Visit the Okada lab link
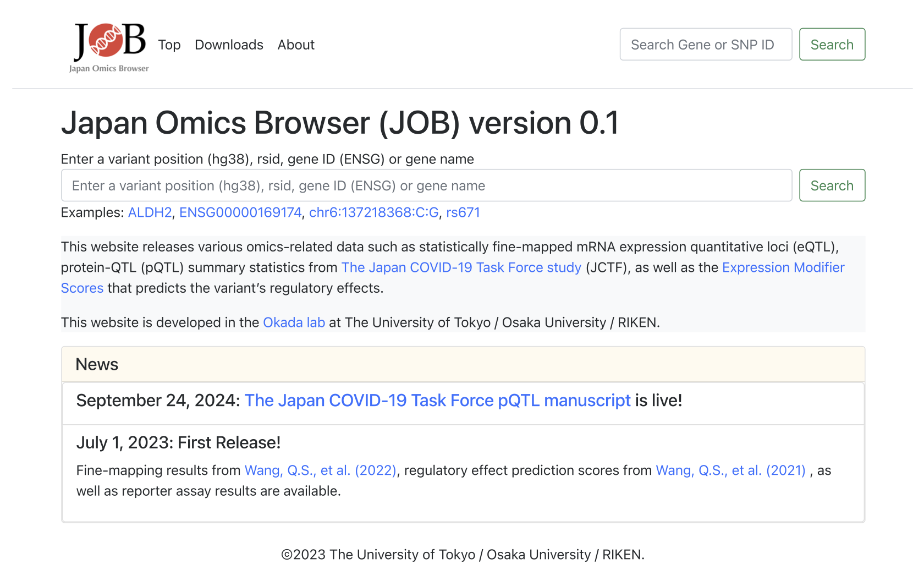The image size is (924, 575). [294, 322]
